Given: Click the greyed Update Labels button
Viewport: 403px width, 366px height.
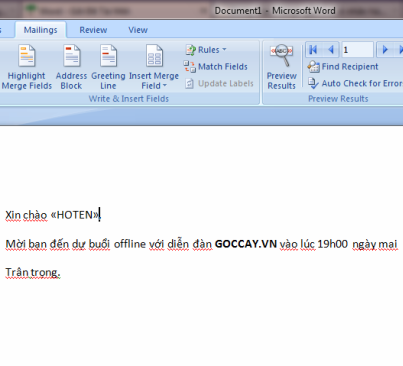Looking at the screenshot, I should 219,83.
